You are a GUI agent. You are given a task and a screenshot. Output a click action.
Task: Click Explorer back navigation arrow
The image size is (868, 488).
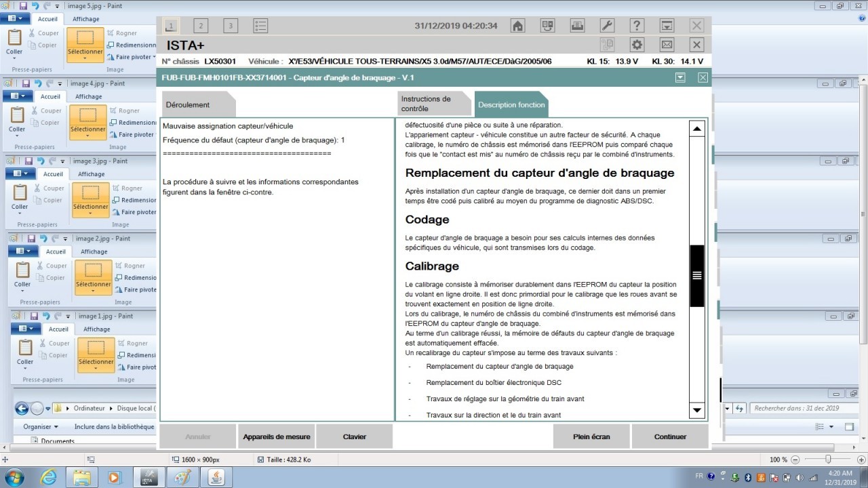[22, 408]
